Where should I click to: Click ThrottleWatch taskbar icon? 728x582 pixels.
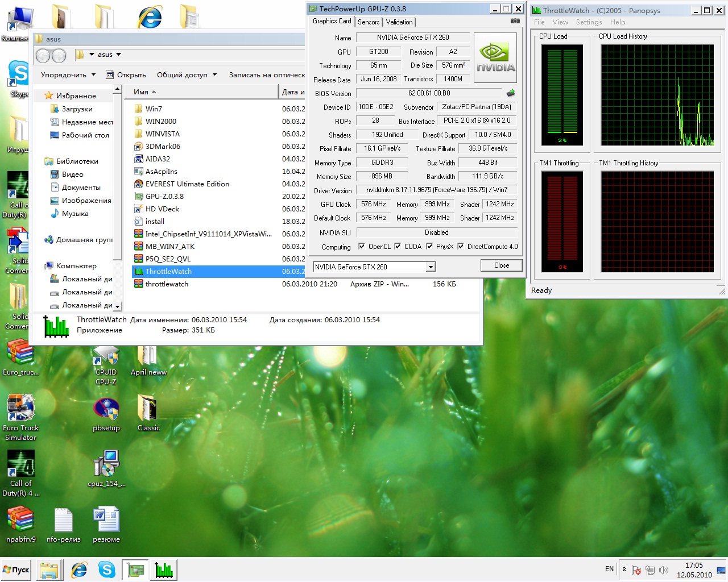coord(164,569)
